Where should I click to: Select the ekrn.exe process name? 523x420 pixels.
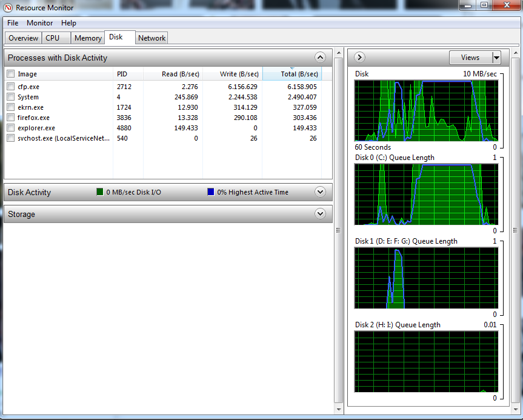30,107
